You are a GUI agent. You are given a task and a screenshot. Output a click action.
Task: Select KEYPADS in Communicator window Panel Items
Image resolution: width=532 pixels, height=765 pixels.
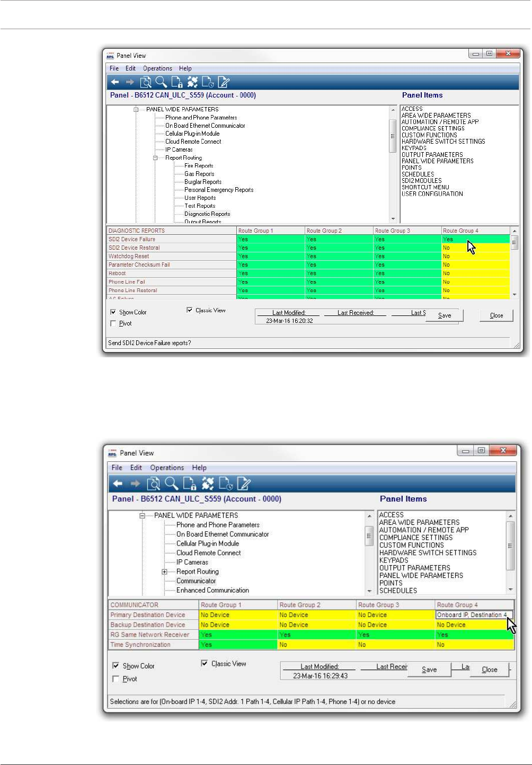(x=394, y=560)
